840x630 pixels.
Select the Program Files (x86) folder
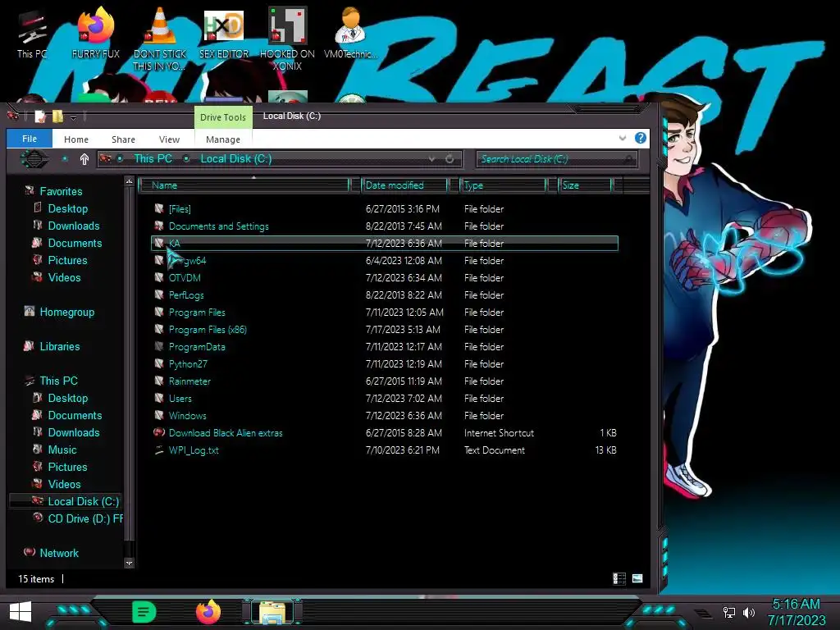[208, 330]
